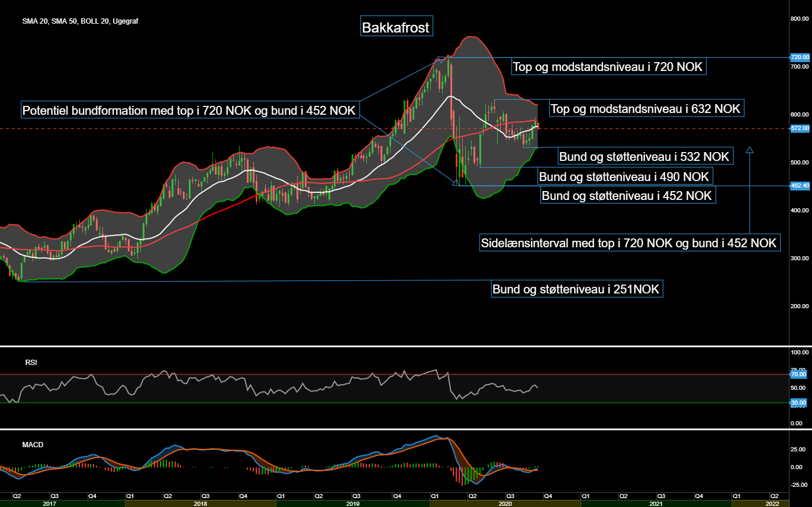Click the 2017 year label on the time axis
Screen dimensions: 812x507
[x=50, y=503]
